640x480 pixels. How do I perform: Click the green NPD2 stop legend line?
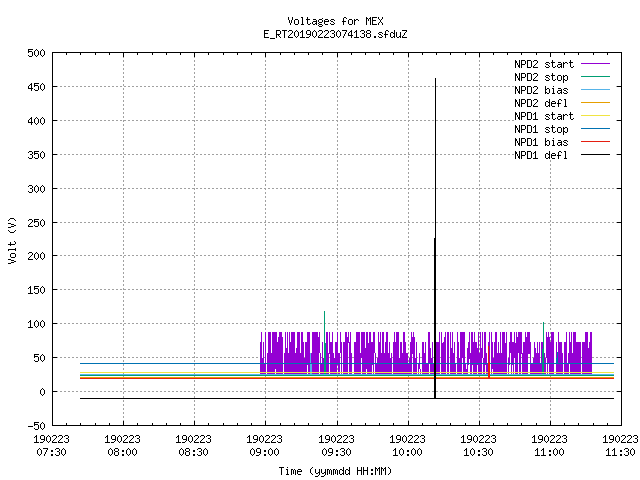point(596,76)
